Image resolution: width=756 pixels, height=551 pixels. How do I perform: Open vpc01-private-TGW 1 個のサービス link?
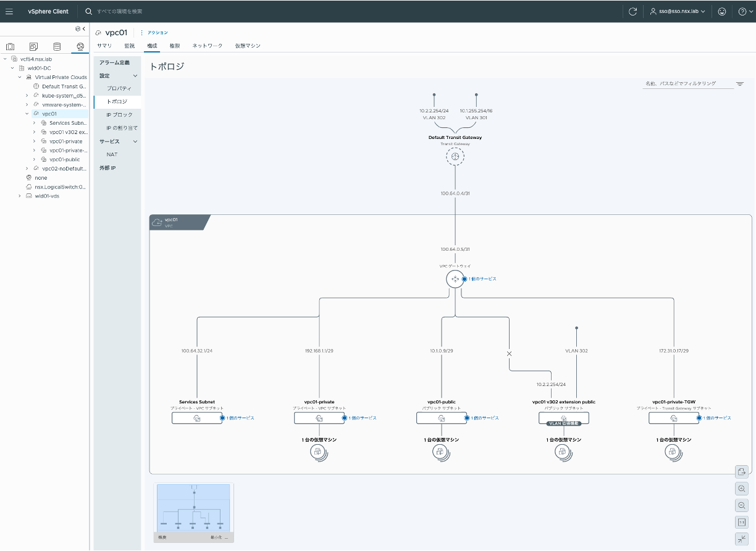pos(716,418)
